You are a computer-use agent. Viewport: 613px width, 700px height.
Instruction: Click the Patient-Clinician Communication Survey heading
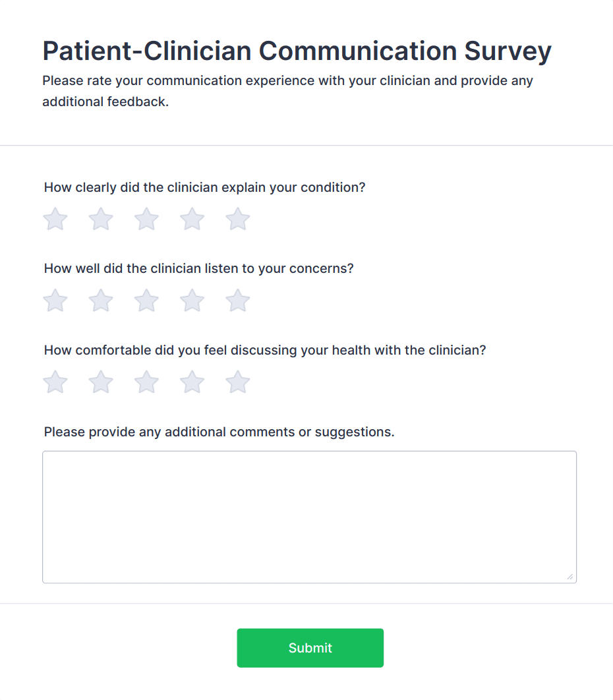tap(297, 51)
